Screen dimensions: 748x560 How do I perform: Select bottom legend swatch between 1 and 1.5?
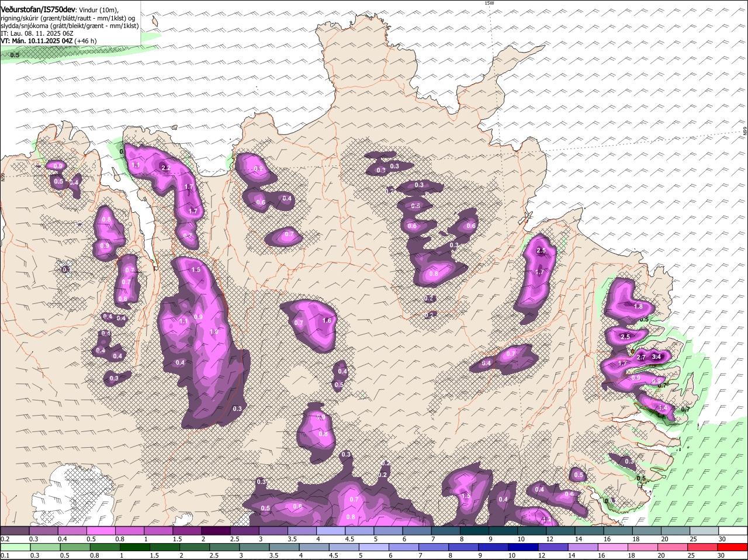tap(134, 548)
